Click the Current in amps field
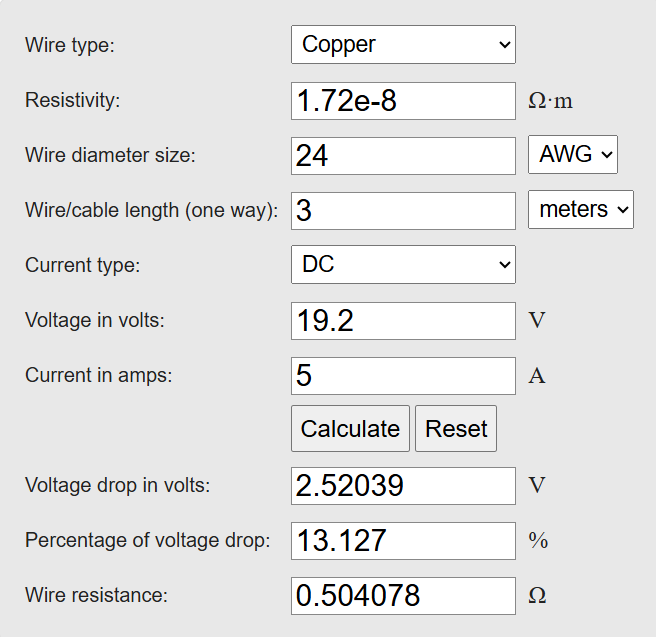The image size is (656, 637). point(403,376)
